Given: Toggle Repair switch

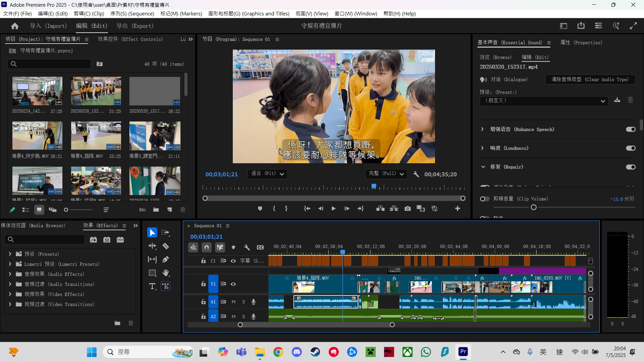Looking at the screenshot, I should [x=631, y=167].
